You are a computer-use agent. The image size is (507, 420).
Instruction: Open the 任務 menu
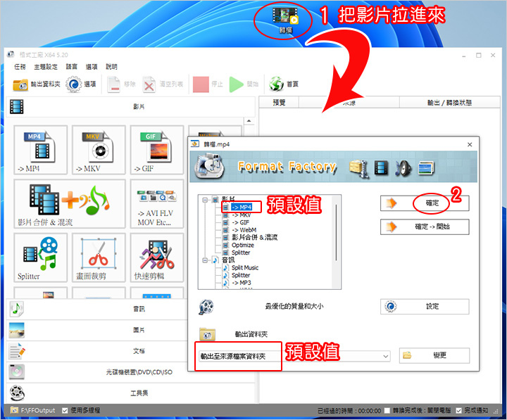(x=20, y=67)
